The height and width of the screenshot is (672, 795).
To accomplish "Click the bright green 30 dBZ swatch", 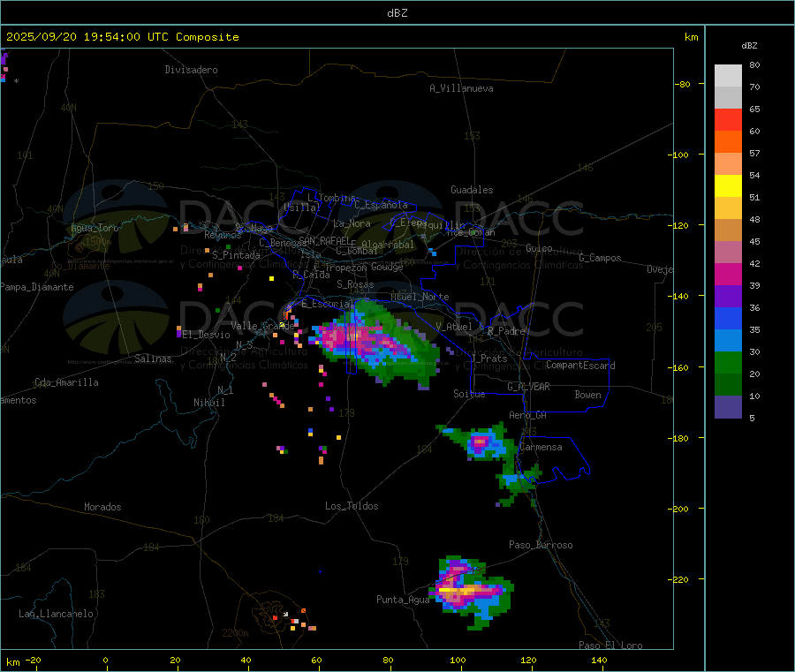I will pos(728,362).
